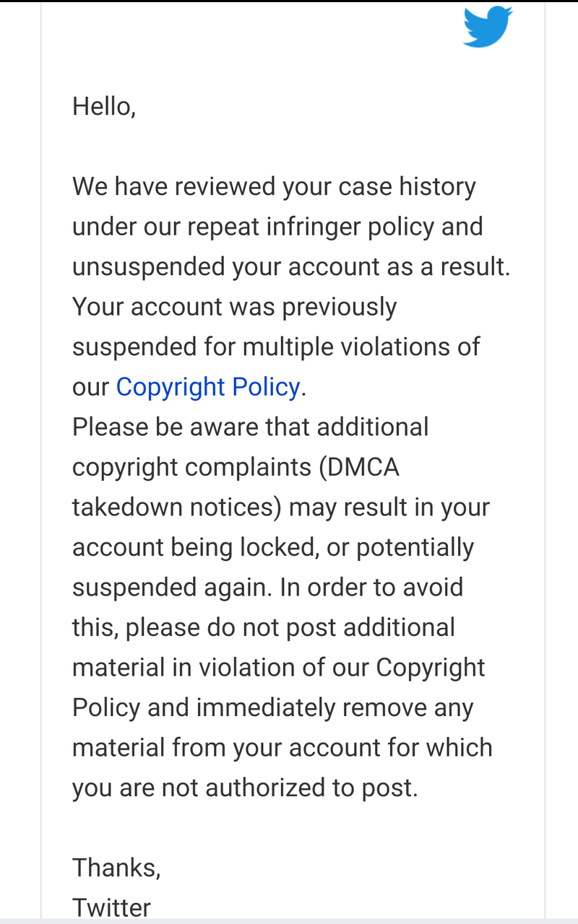Click the word "unsuspended" in the email
This screenshot has width=578, height=924.
pyautogui.click(x=149, y=266)
